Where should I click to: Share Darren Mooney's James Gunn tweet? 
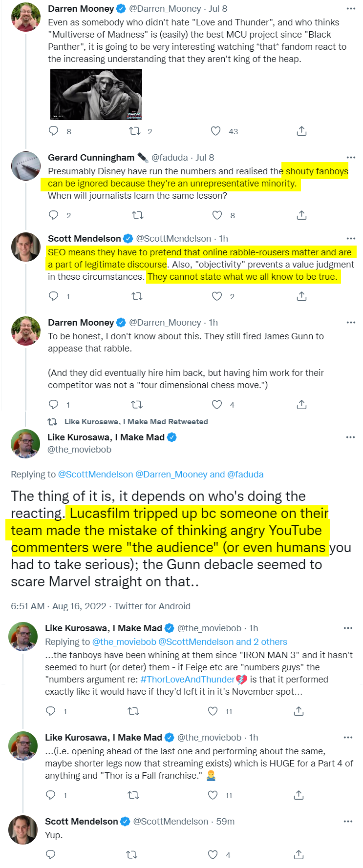coord(301,404)
